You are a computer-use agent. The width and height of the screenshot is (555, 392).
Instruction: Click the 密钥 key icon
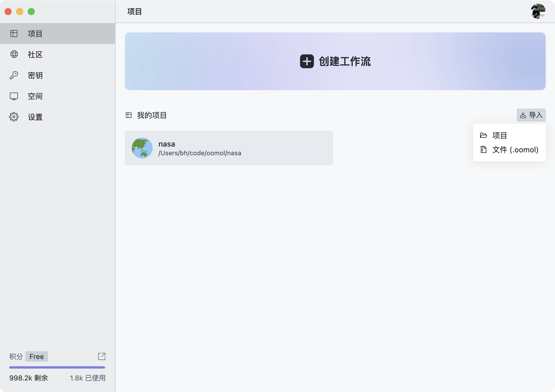[14, 75]
